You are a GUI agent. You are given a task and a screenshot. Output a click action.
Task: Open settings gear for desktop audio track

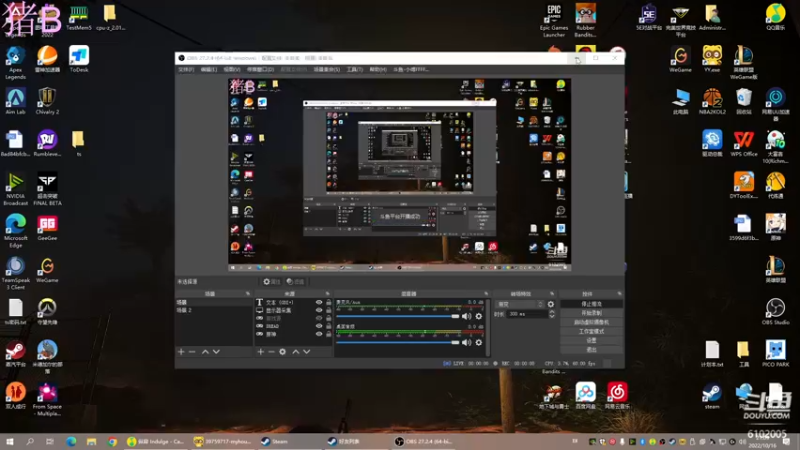[x=479, y=342]
